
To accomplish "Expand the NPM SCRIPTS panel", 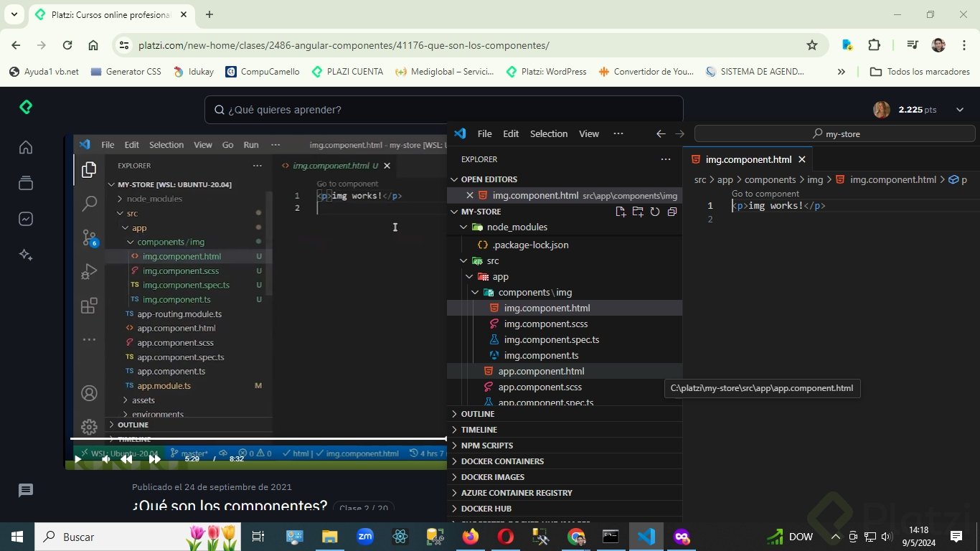I will tap(565, 446).
